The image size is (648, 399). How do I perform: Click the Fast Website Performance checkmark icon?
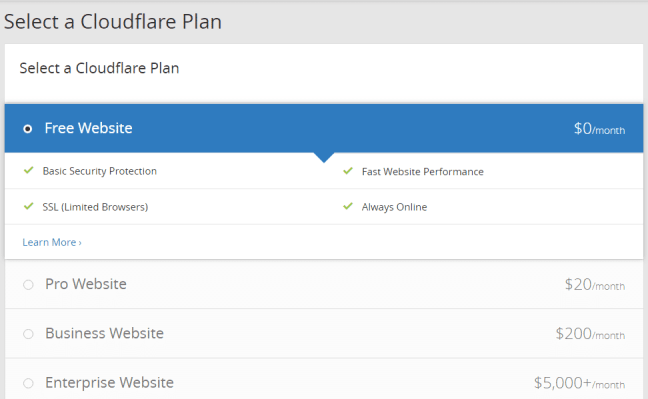[348, 171]
